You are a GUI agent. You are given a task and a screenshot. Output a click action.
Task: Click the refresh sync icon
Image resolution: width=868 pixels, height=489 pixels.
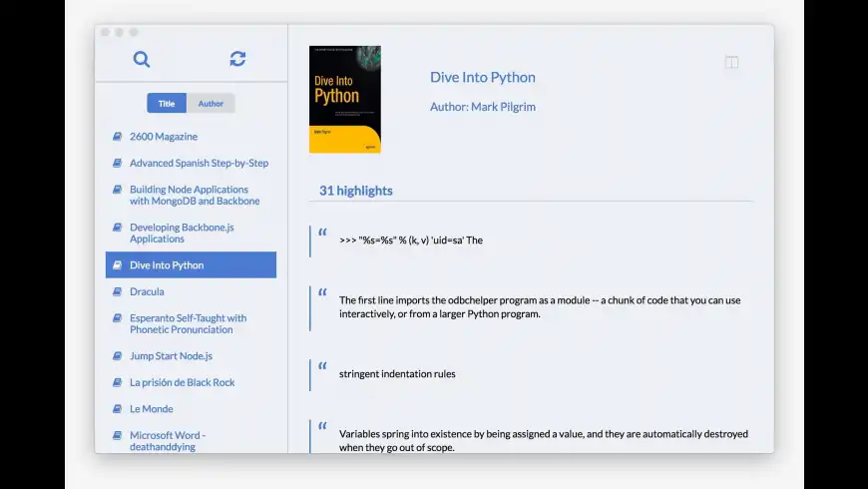[x=237, y=59]
